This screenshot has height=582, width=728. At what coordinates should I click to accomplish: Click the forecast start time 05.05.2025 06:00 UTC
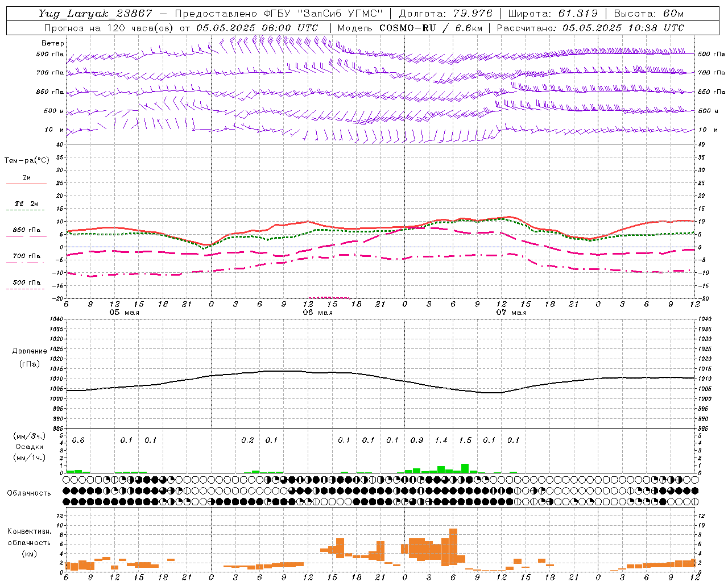(x=257, y=28)
